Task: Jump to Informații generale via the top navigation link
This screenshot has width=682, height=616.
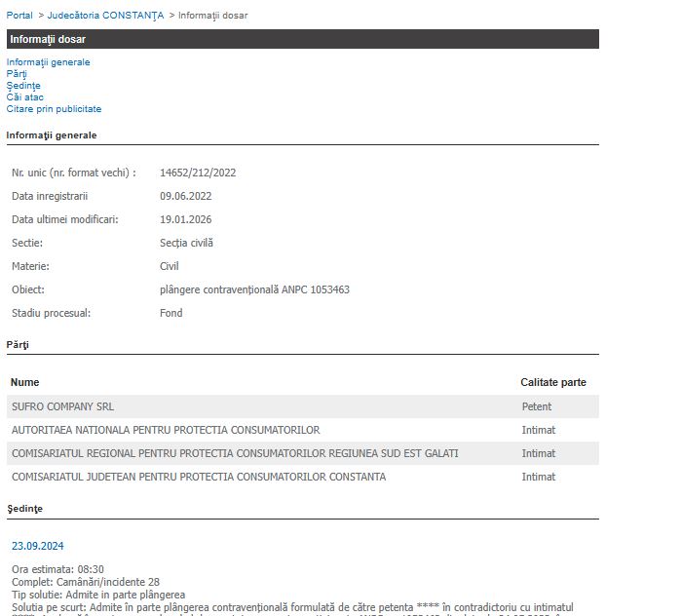Action: [48, 62]
